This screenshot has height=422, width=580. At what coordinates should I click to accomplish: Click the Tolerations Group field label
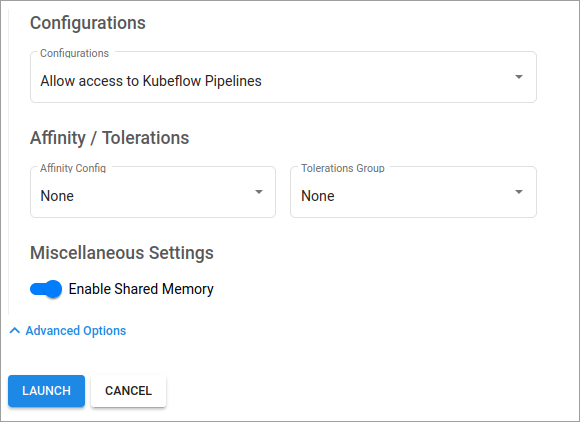[343, 168]
